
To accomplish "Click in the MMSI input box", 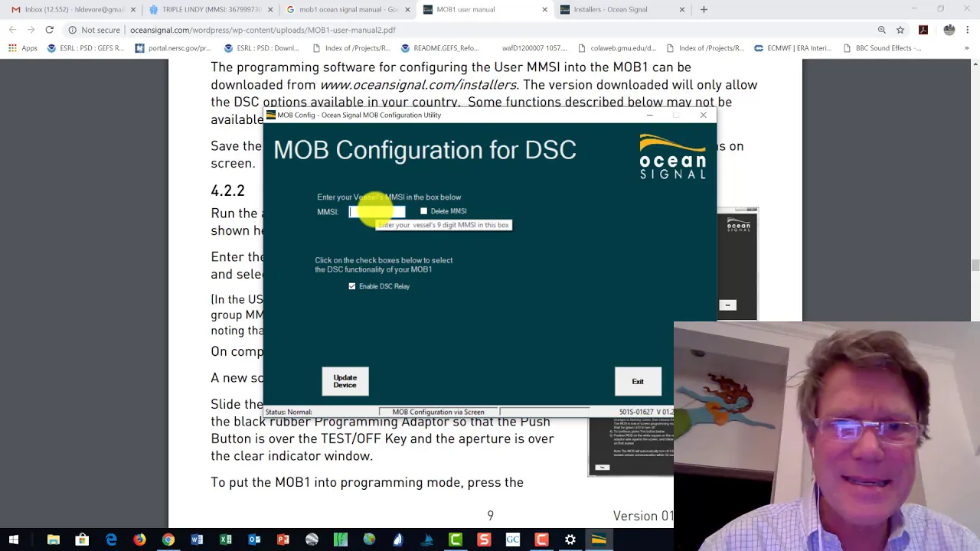I will [377, 212].
